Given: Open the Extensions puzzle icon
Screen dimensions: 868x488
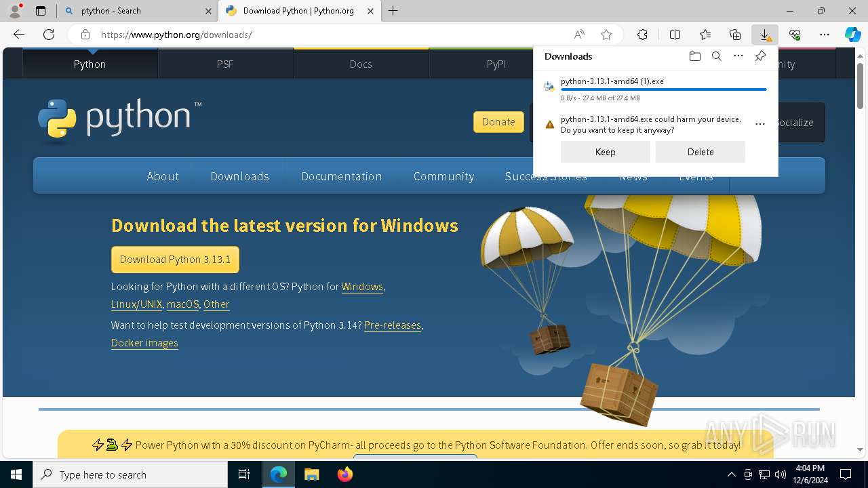Looking at the screenshot, I should click(x=642, y=35).
